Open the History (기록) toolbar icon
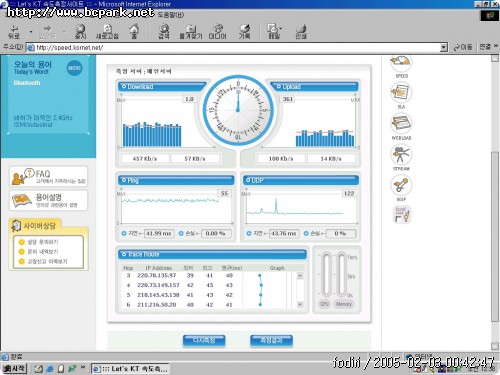500x375 pixels. click(244, 31)
